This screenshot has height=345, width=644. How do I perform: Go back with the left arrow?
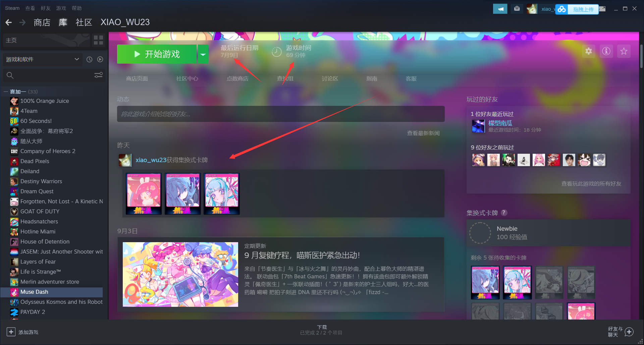click(9, 22)
